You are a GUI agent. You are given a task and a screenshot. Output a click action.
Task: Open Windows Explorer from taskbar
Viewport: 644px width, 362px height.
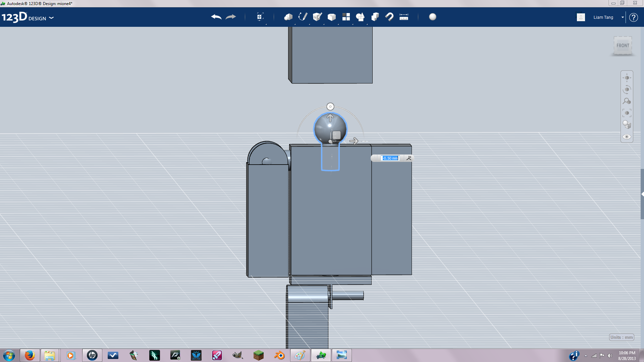(x=50, y=355)
